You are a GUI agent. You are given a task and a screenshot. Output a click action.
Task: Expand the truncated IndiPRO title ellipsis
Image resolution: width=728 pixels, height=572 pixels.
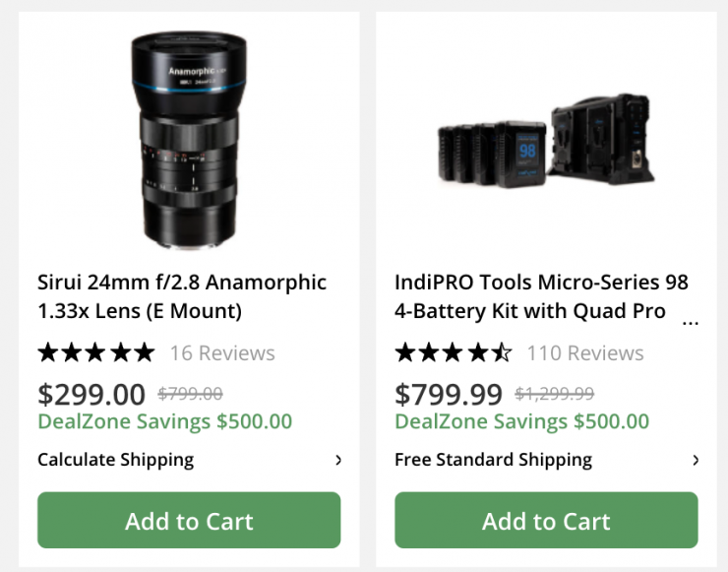(691, 319)
